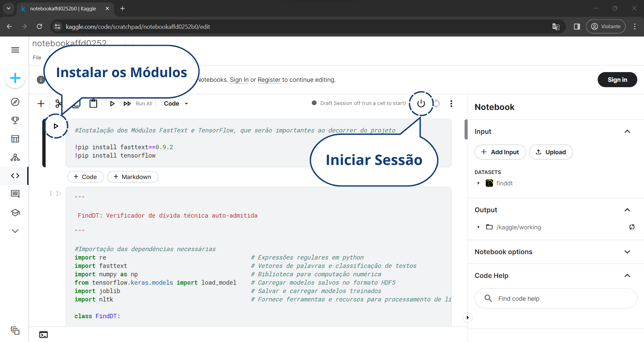Viewport: 644px width, 342px height.
Task: Open Competitions trophy icon in sidebar
Action: pyautogui.click(x=15, y=120)
